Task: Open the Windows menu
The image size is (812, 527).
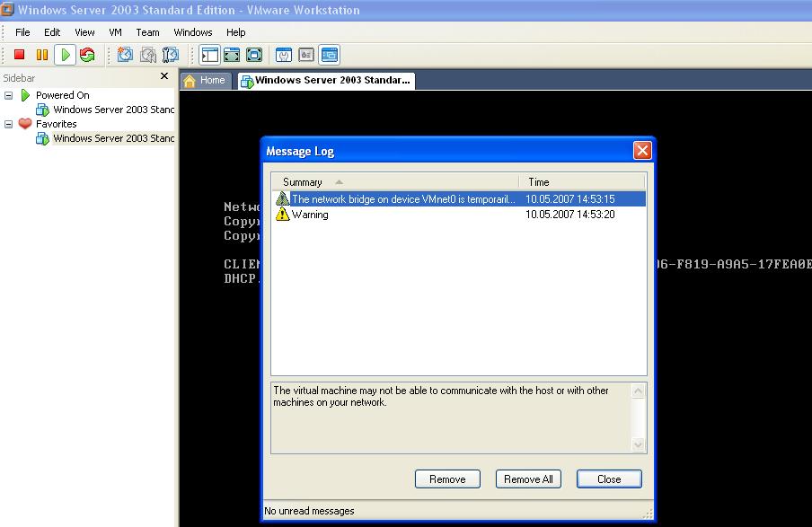Action: pyautogui.click(x=192, y=32)
